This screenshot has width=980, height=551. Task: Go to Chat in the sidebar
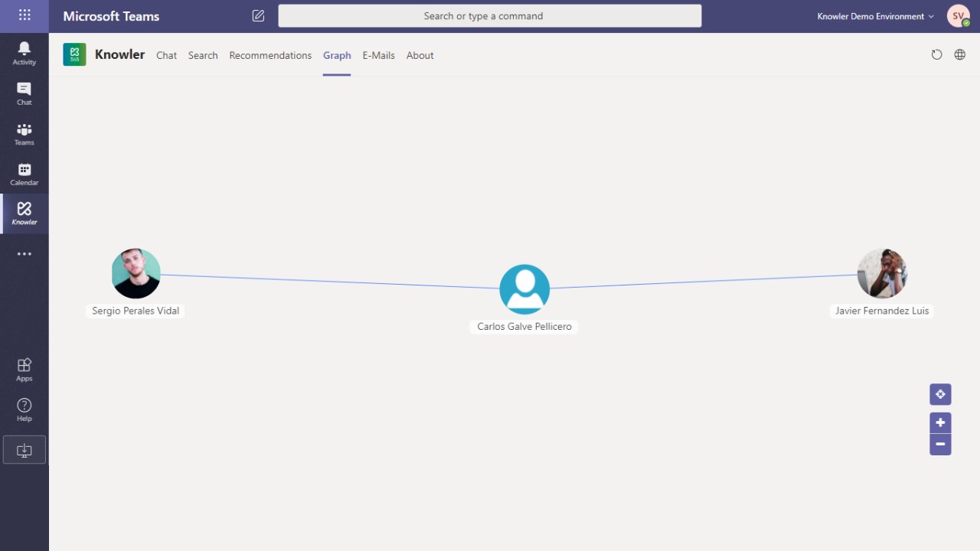24,93
